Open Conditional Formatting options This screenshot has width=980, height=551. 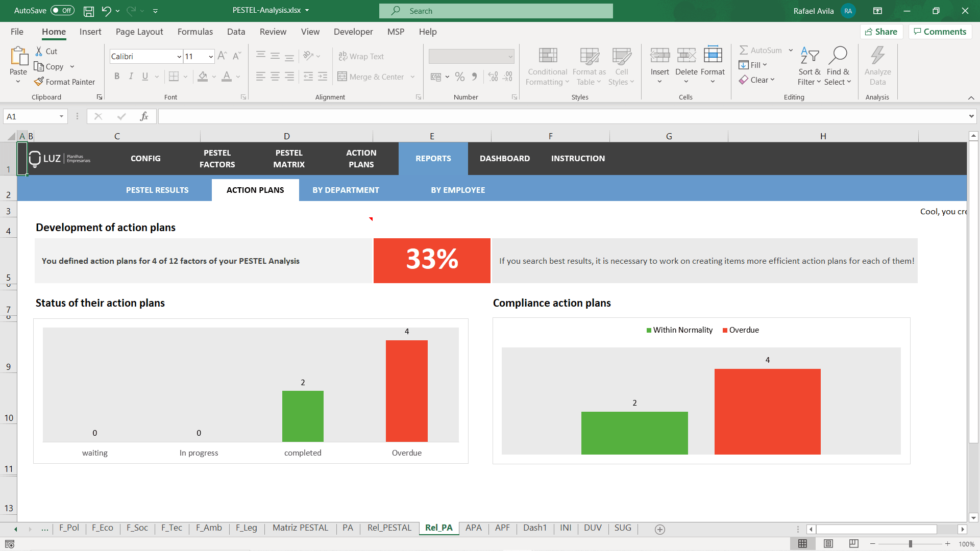547,66
